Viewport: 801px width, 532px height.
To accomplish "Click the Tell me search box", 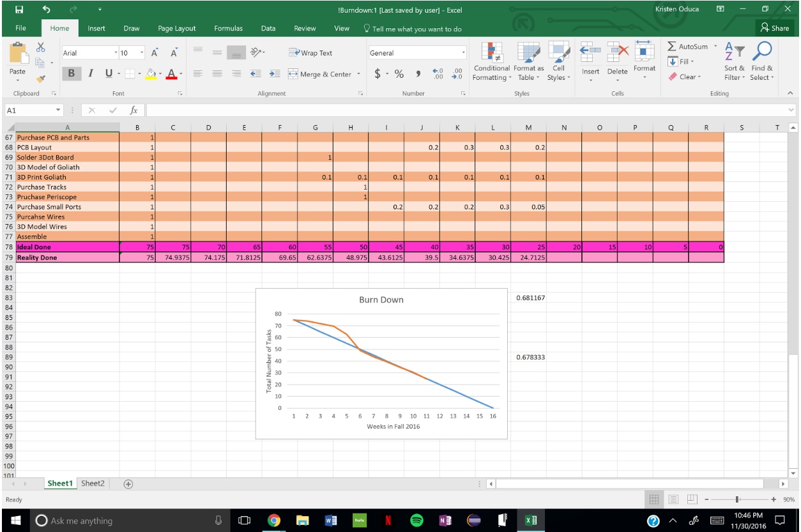I will [412, 29].
